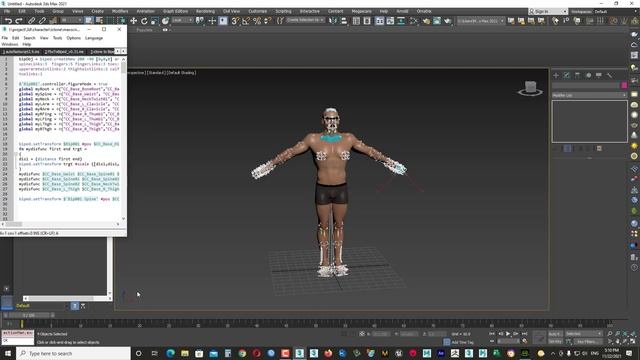Toggle Spinner Snap in toolbar

pyautogui.click(x=267, y=21)
